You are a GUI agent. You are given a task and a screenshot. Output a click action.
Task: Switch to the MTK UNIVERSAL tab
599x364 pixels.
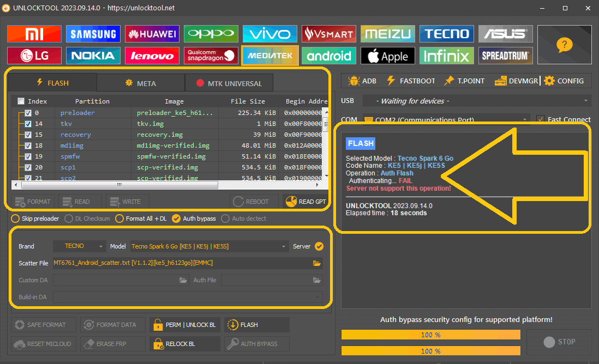point(229,83)
